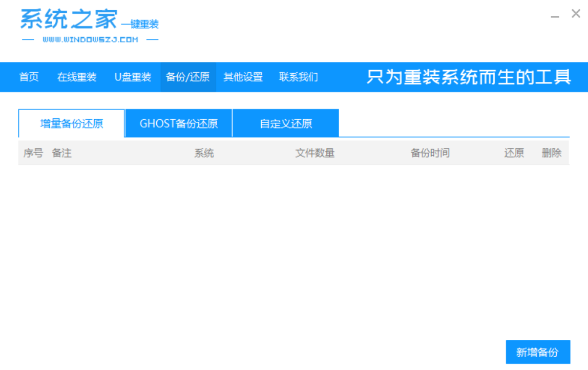Click the 备注 column header
The image size is (588, 370).
tap(61, 153)
